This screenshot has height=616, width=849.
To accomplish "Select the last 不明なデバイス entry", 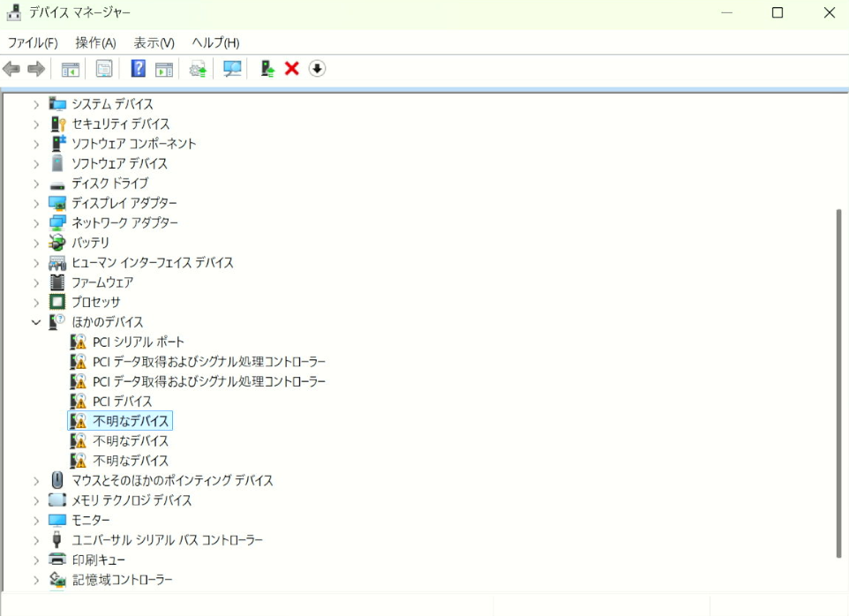I will pyautogui.click(x=131, y=461).
